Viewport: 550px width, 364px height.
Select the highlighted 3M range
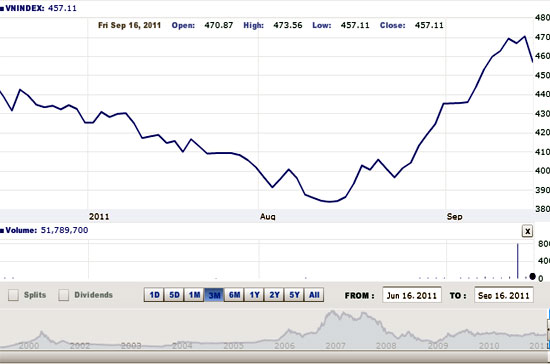pos(214,295)
